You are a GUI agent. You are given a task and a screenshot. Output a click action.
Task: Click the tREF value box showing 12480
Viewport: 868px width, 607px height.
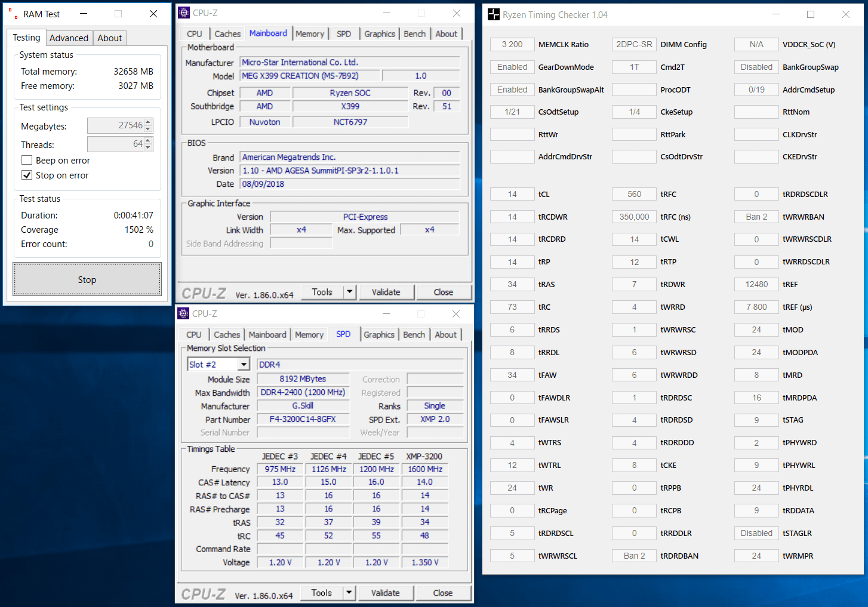(756, 284)
